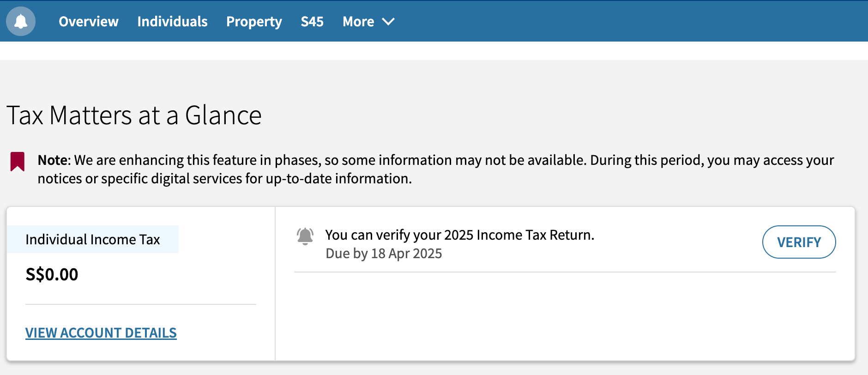Click the red bookmark note icon
The image size is (868, 375).
click(x=18, y=162)
